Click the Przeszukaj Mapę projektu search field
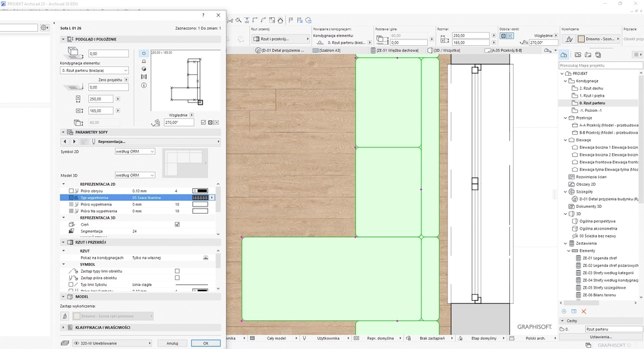 point(601,65)
